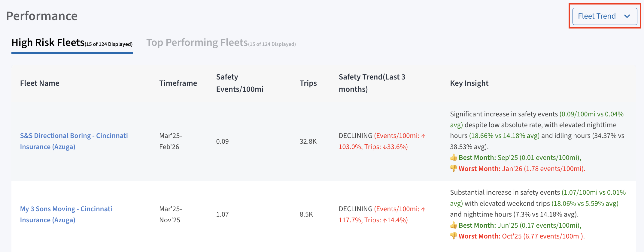
Task: Click thumbs-up icon next to Jun'25 best month
Action: [454, 225]
